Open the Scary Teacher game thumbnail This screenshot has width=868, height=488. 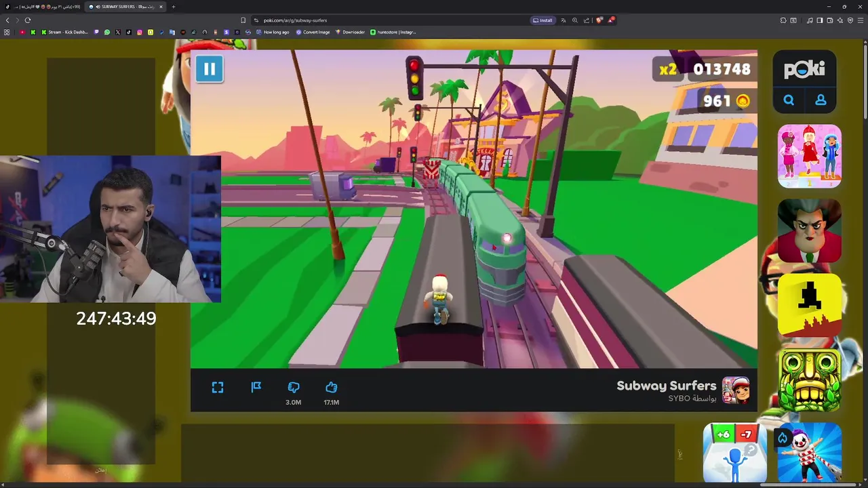(x=810, y=230)
